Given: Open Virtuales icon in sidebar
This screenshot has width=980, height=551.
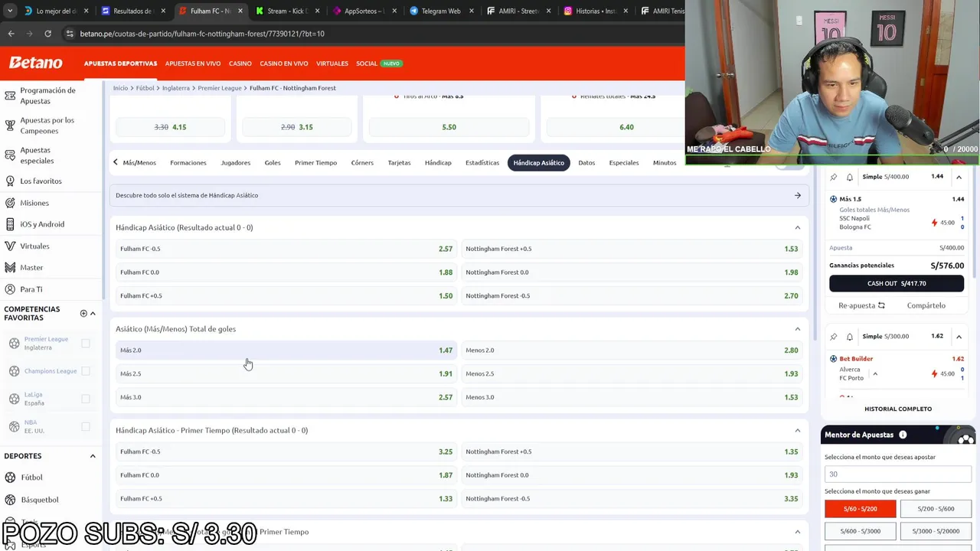Looking at the screenshot, I should pos(10,246).
